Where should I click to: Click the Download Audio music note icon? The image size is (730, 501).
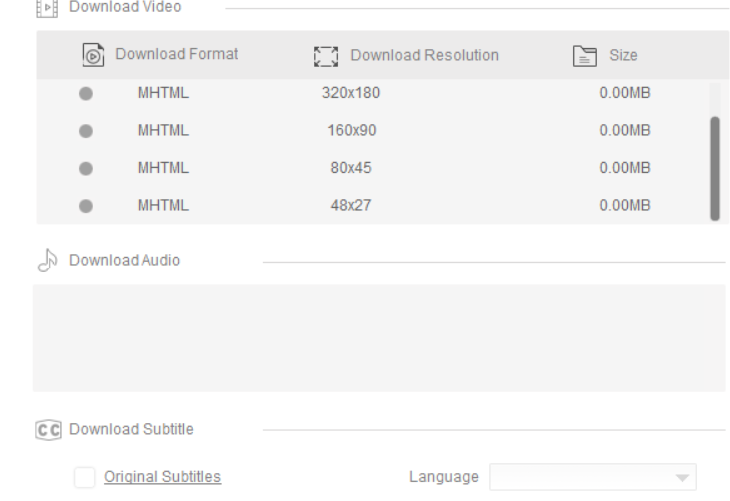pyautogui.click(x=43, y=261)
